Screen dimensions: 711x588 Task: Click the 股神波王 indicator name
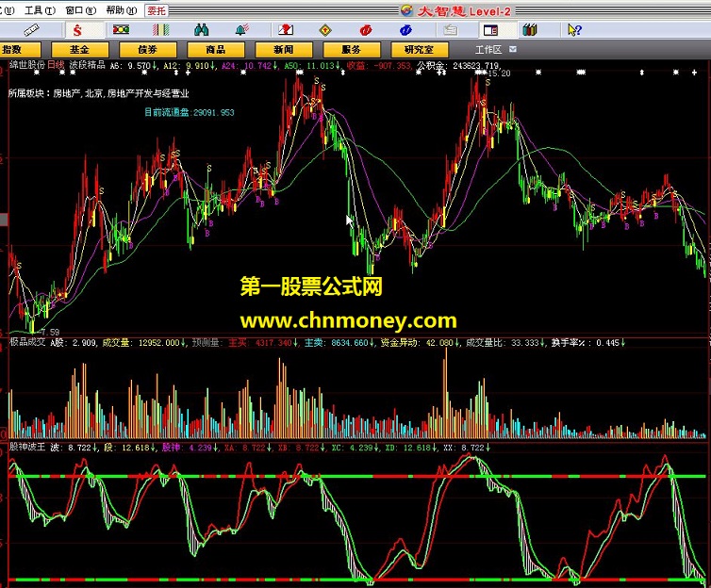tap(27, 447)
